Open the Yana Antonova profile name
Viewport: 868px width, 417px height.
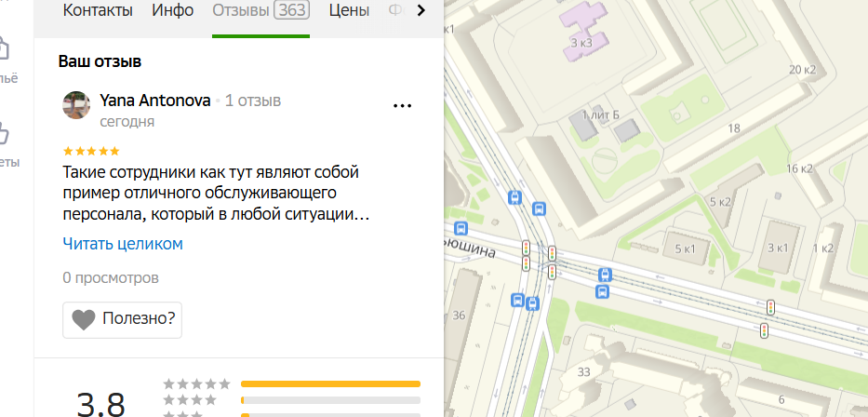tap(155, 101)
